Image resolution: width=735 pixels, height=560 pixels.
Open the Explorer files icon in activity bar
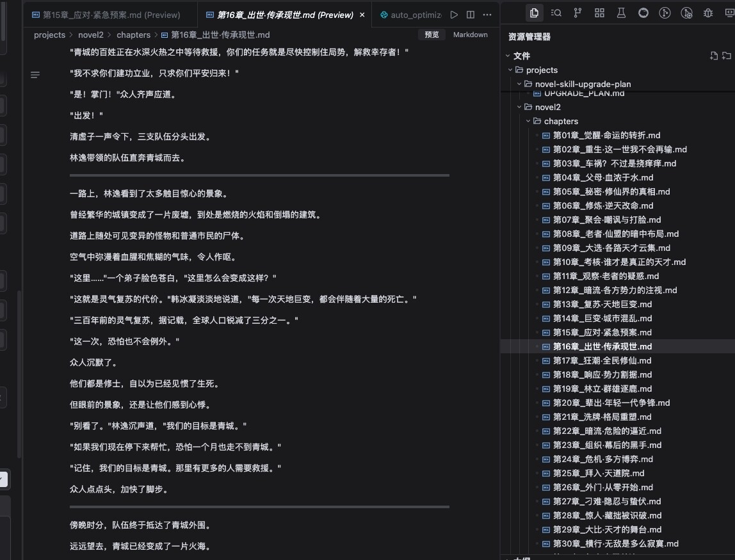(533, 12)
